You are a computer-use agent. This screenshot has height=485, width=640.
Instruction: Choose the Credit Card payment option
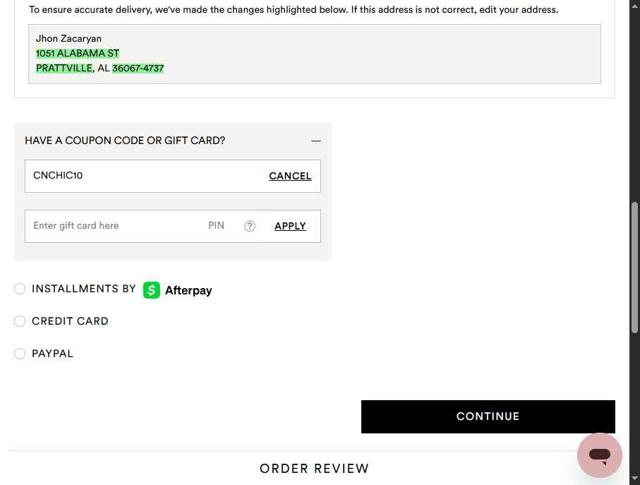coord(20,321)
